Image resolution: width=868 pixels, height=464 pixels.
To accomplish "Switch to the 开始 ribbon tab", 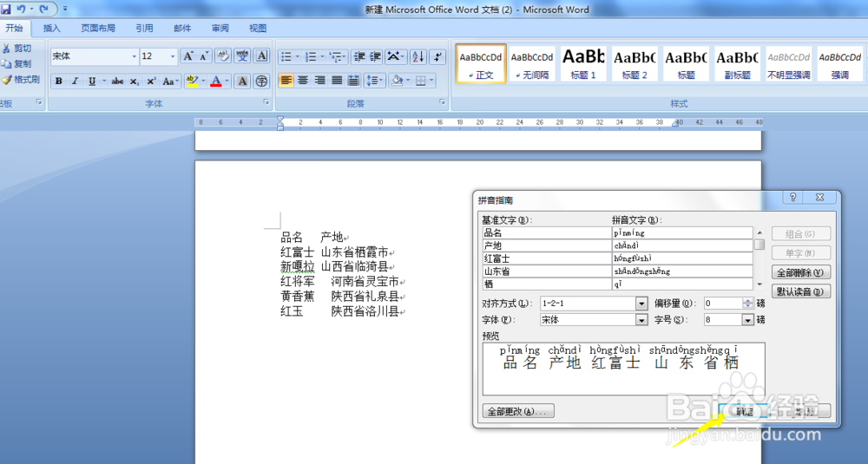I will pos(15,29).
